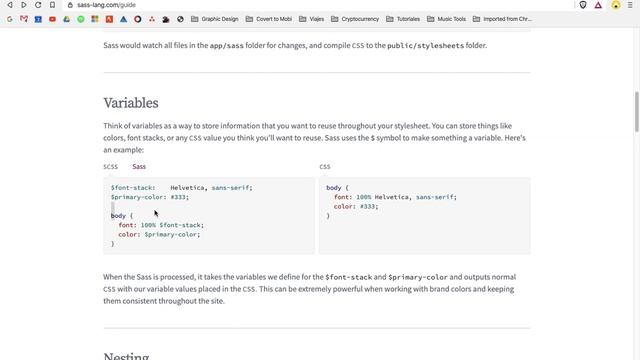Open the browser hamburger menu

click(x=630, y=5)
